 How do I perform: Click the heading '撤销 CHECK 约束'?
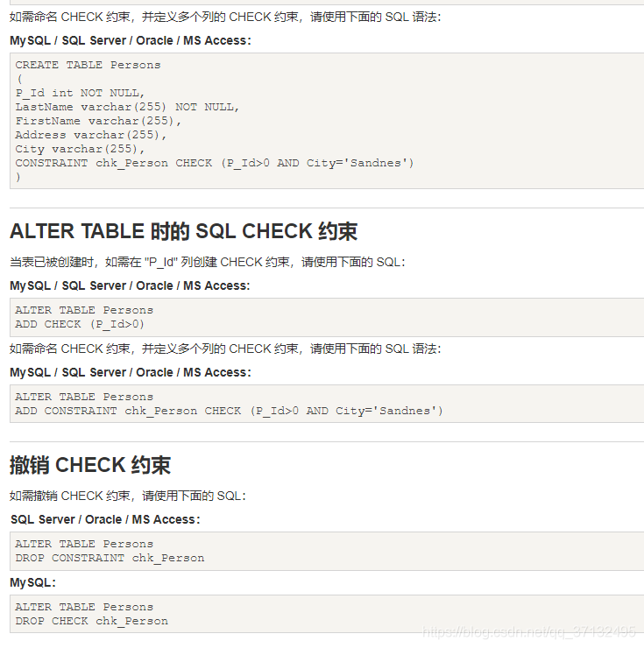coord(90,465)
